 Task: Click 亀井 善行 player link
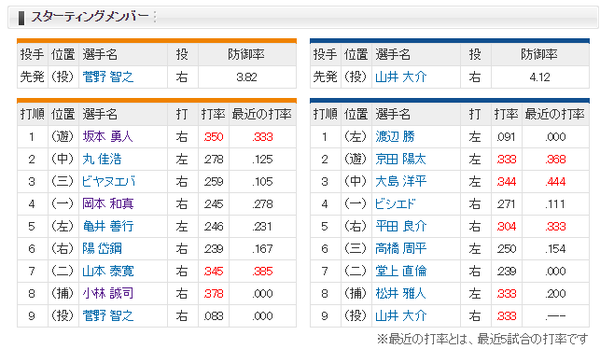[108, 226]
